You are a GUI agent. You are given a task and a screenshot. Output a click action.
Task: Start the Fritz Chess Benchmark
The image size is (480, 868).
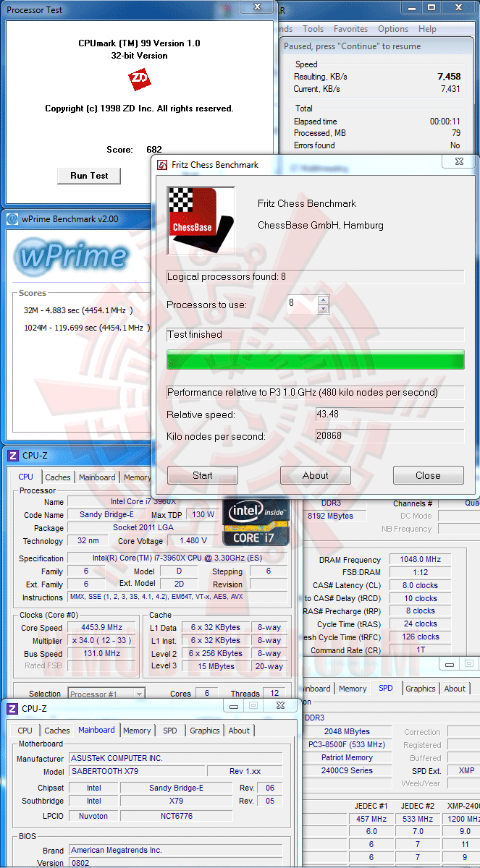pos(203,475)
